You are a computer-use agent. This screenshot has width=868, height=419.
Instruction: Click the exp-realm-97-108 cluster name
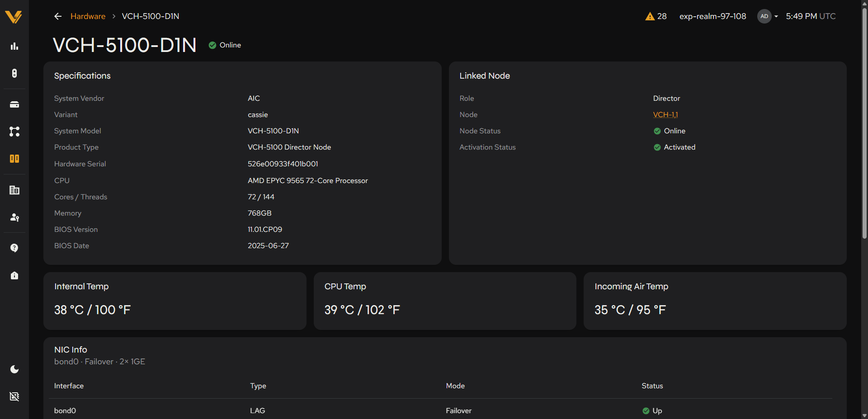pyautogui.click(x=712, y=16)
